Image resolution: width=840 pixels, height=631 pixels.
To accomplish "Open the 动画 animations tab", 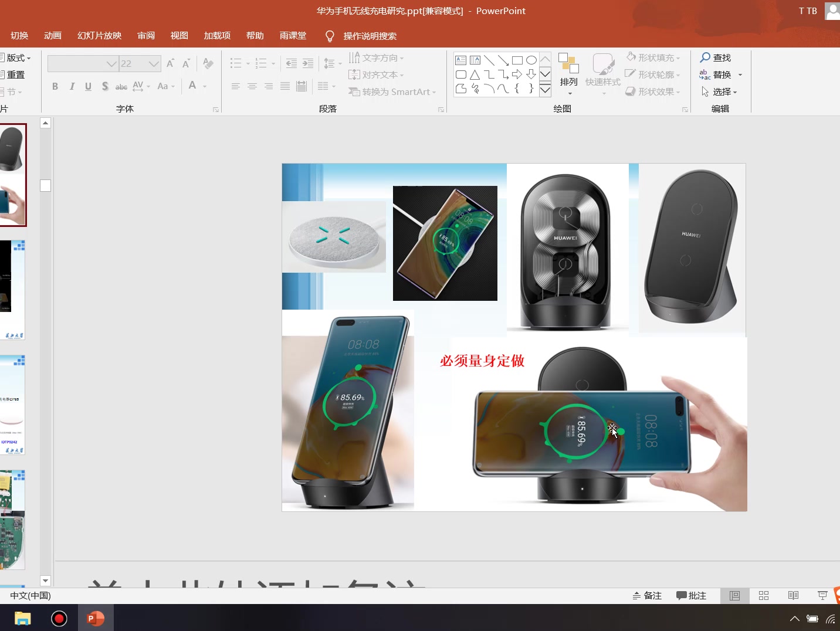I will click(x=53, y=36).
